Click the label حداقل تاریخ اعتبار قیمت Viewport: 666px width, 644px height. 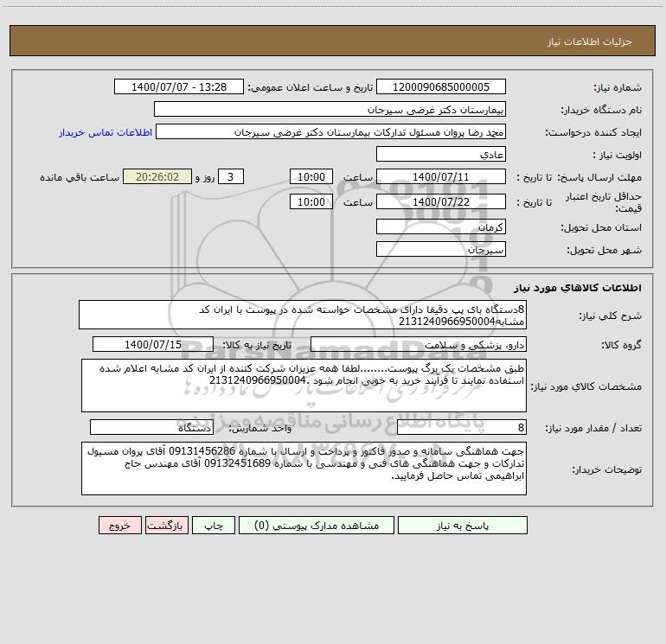coord(604,202)
